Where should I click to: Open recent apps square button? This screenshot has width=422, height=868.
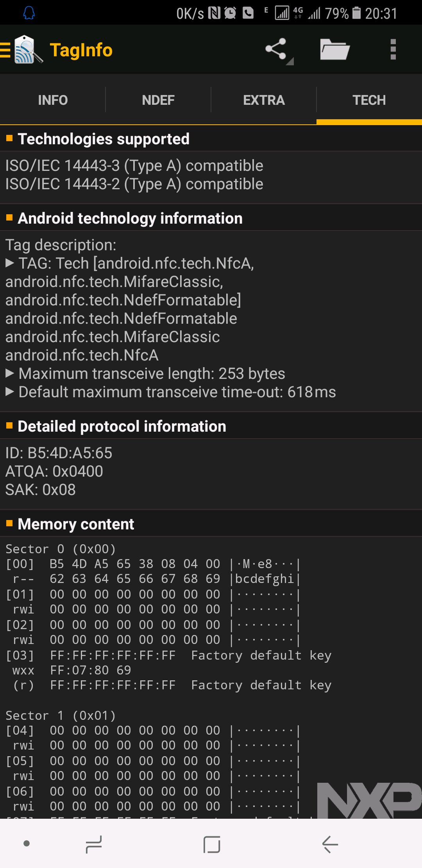tap(212, 845)
